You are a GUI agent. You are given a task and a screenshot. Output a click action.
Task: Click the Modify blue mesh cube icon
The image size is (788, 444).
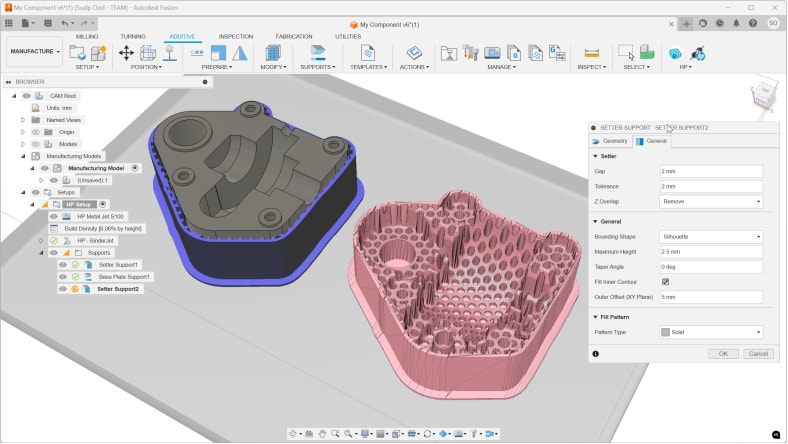click(273, 53)
